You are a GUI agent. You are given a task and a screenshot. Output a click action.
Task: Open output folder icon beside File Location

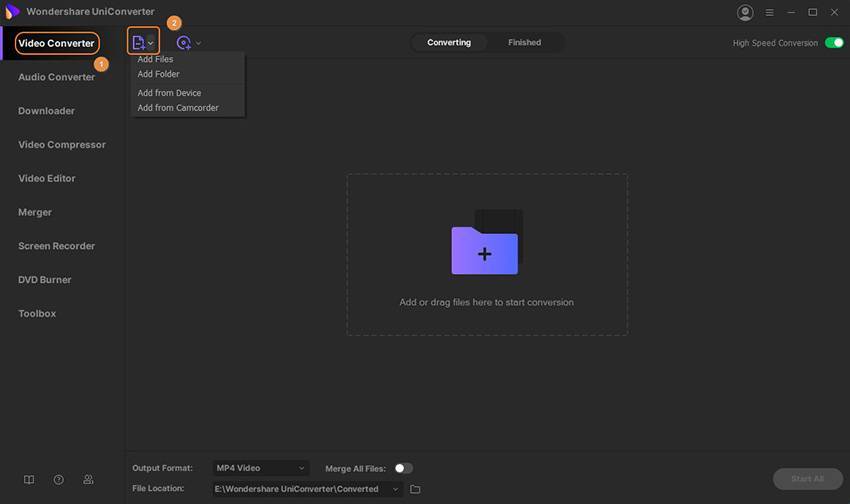click(415, 489)
